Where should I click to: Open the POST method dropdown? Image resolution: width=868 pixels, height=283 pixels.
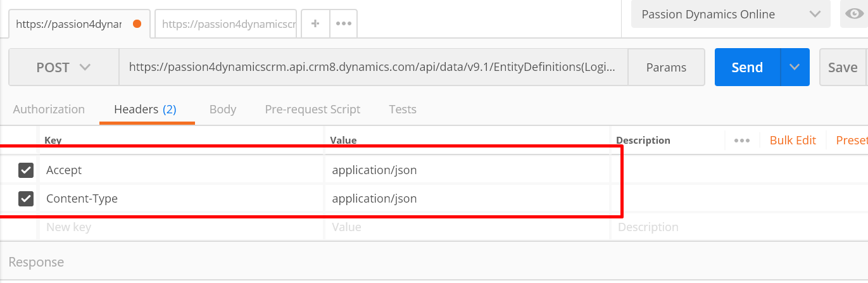[63, 67]
